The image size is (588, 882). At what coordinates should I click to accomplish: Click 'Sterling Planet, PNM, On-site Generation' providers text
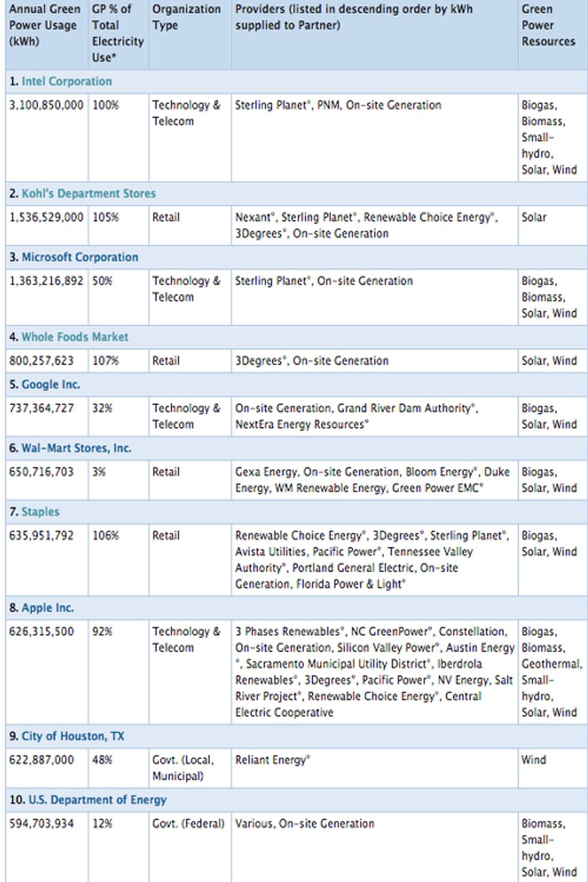(338, 105)
